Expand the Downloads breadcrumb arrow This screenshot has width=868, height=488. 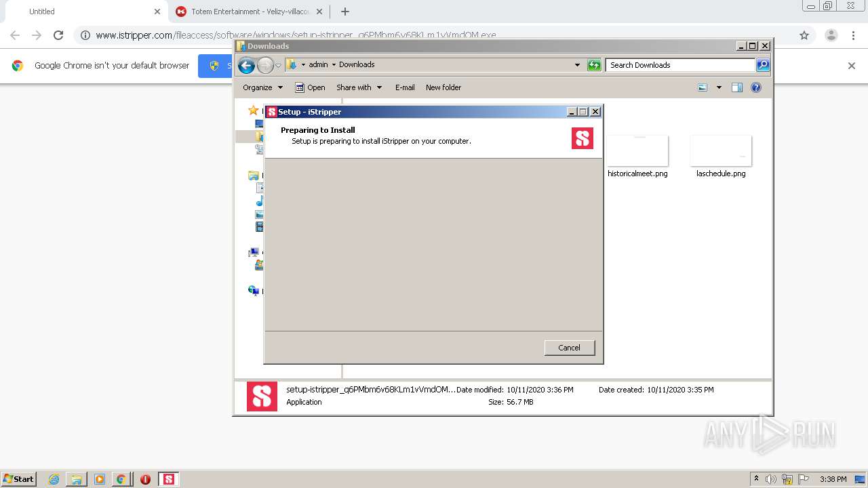tap(334, 65)
